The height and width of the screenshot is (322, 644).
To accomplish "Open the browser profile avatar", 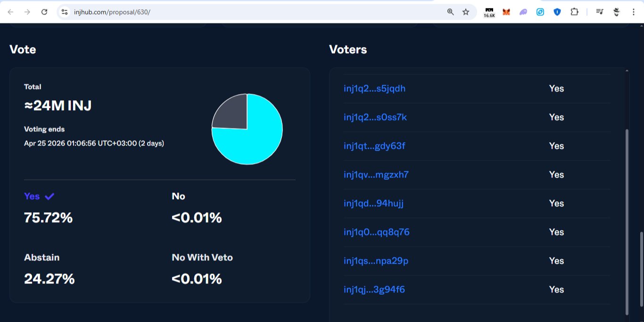I will click(616, 12).
